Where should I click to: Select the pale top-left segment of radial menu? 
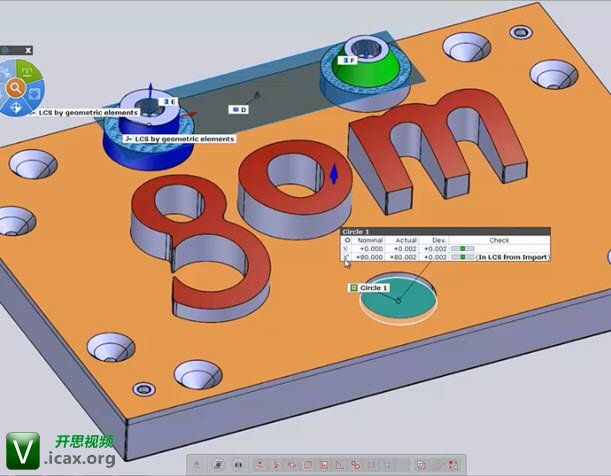tap(7, 71)
